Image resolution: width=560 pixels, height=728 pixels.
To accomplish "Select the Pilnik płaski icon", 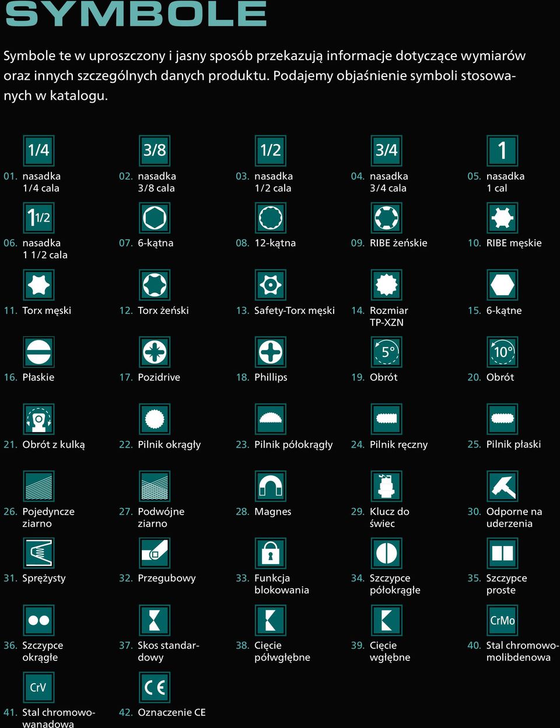I will pos(502,419).
